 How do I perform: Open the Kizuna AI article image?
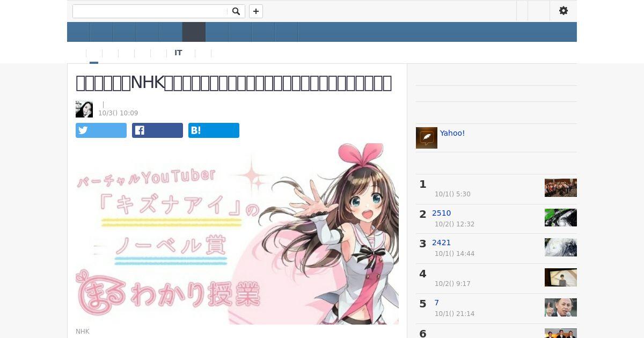(237, 233)
